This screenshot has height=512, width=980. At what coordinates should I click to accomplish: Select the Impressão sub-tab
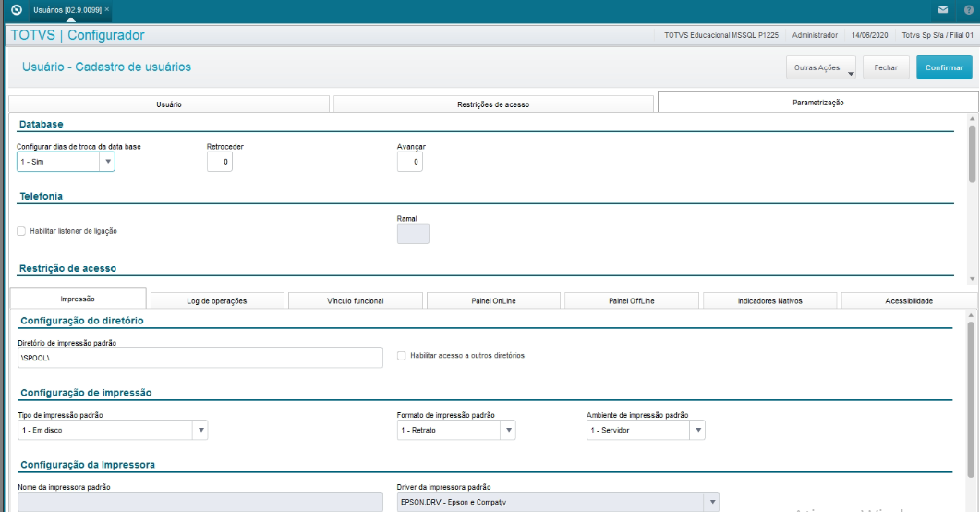78,299
